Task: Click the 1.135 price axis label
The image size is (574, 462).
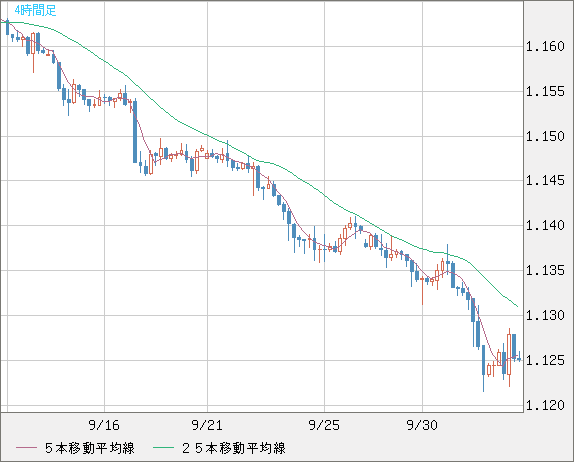Action: (x=545, y=271)
